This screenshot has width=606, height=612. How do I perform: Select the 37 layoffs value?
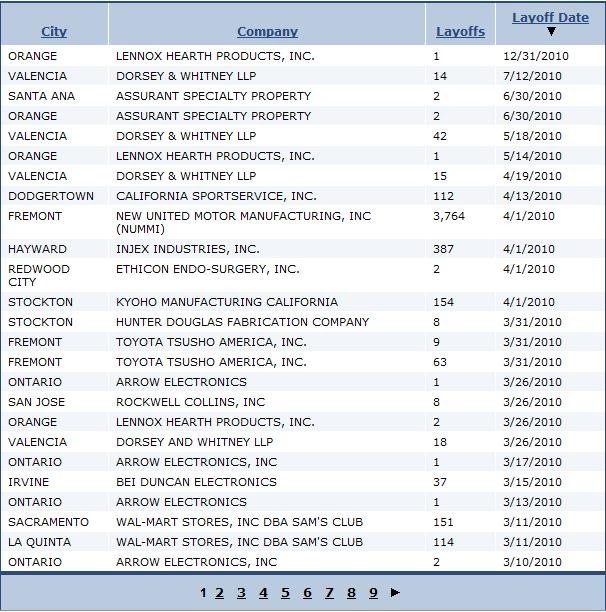pos(440,482)
